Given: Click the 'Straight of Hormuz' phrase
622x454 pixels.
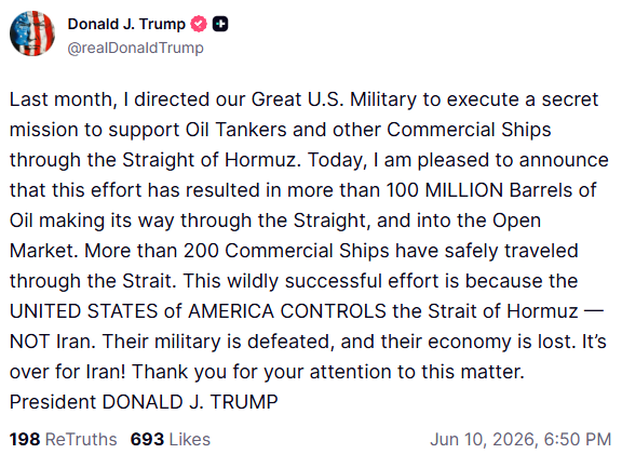Looking at the screenshot, I should 209,160.
